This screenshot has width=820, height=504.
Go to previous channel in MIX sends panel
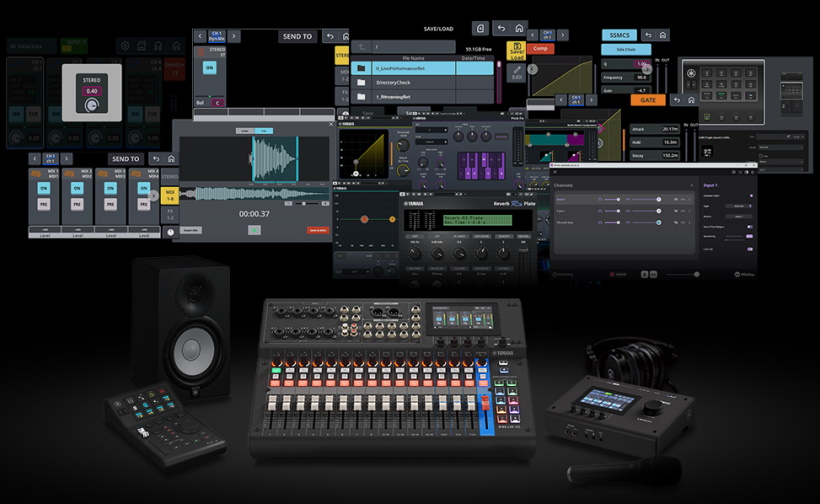[x=35, y=158]
